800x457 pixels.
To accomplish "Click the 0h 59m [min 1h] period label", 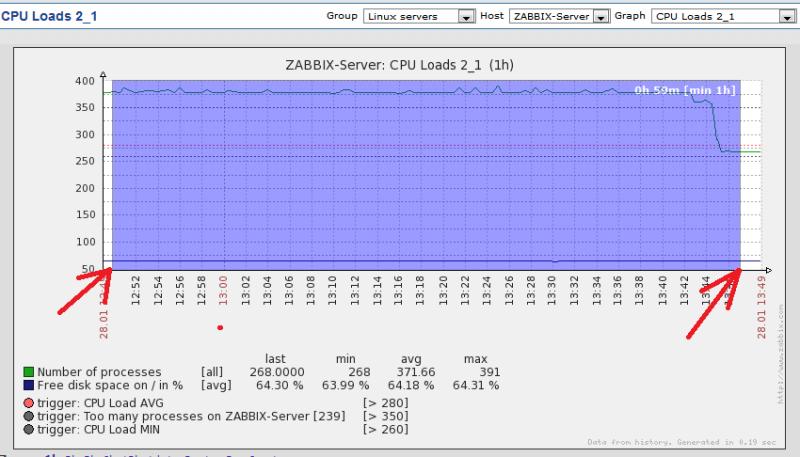I will (684, 90).
